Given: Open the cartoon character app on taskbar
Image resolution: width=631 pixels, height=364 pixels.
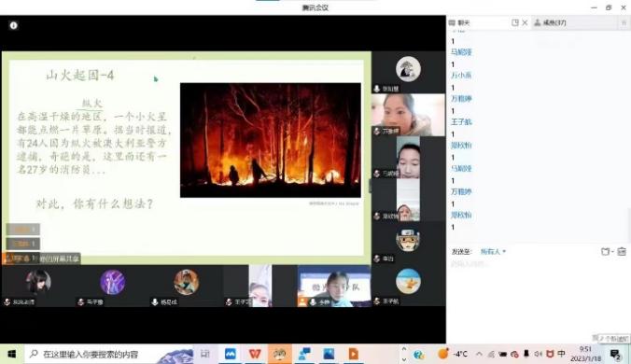Looking at the screenshot, I should click(280, 354).
